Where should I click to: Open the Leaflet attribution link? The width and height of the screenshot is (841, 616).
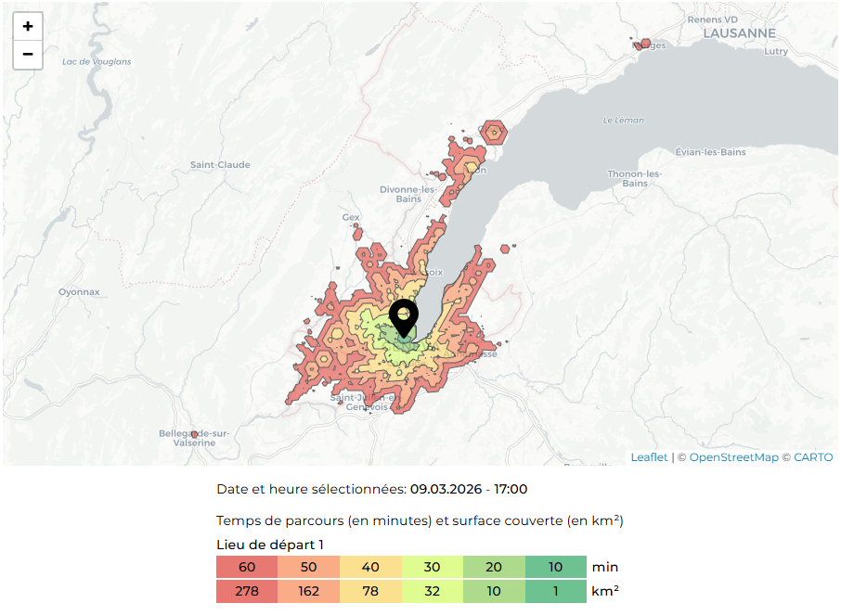point(649,457)
